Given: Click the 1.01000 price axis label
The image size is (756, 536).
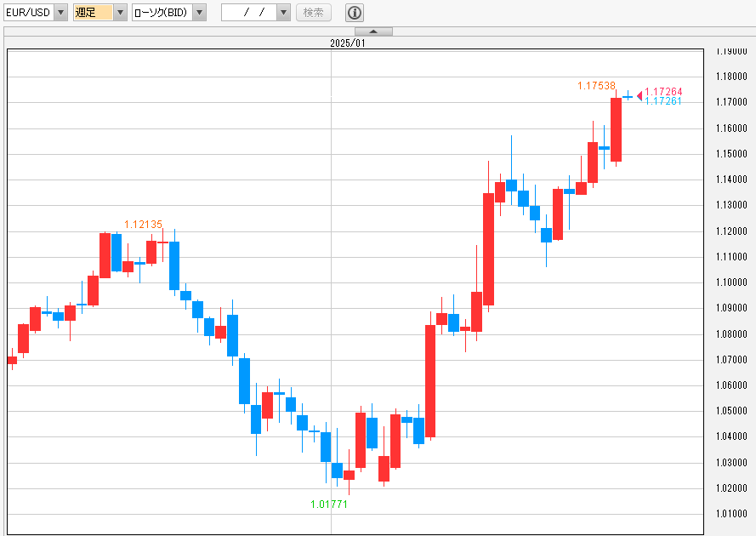Looking at the screenshot, I should click(731, 514).
